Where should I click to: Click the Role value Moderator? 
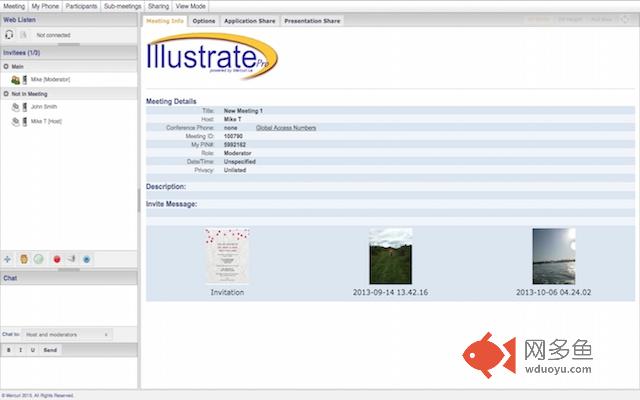pos(238,153)
